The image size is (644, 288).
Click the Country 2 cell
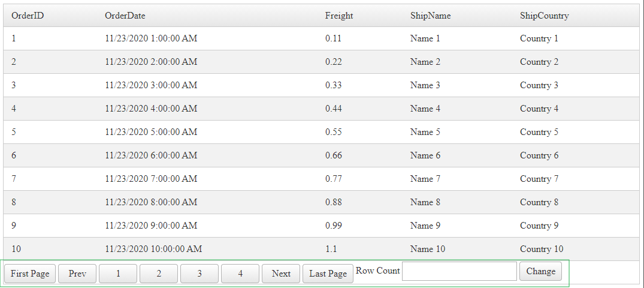tap(539, 62)
